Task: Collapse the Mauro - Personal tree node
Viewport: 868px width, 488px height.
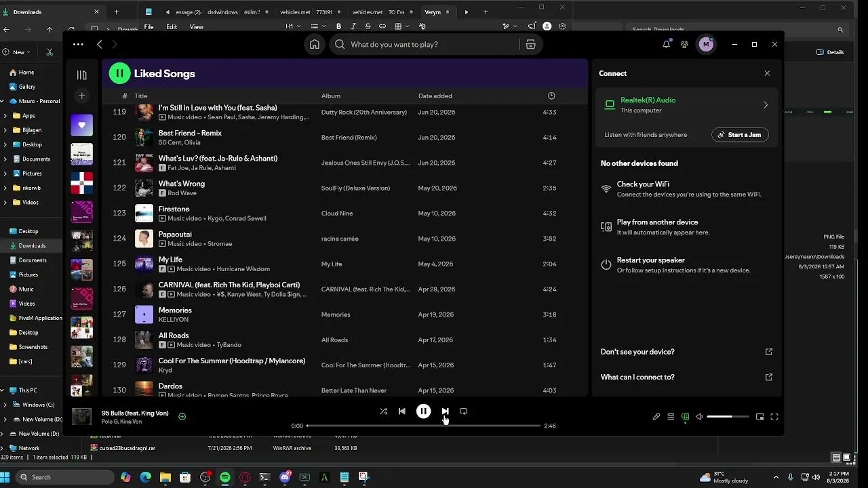Action: [x=3, y=101]
